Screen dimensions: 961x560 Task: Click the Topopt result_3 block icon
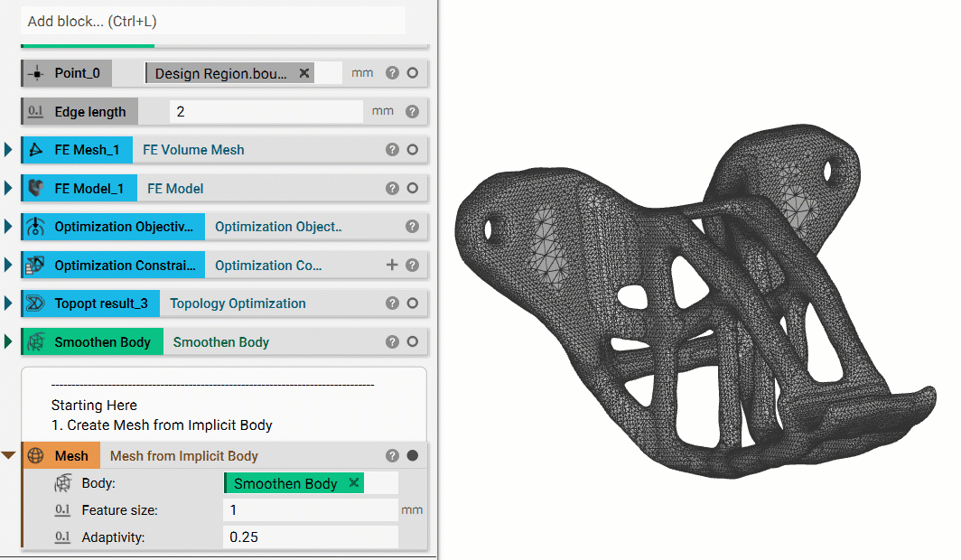[x=36, y=303]
